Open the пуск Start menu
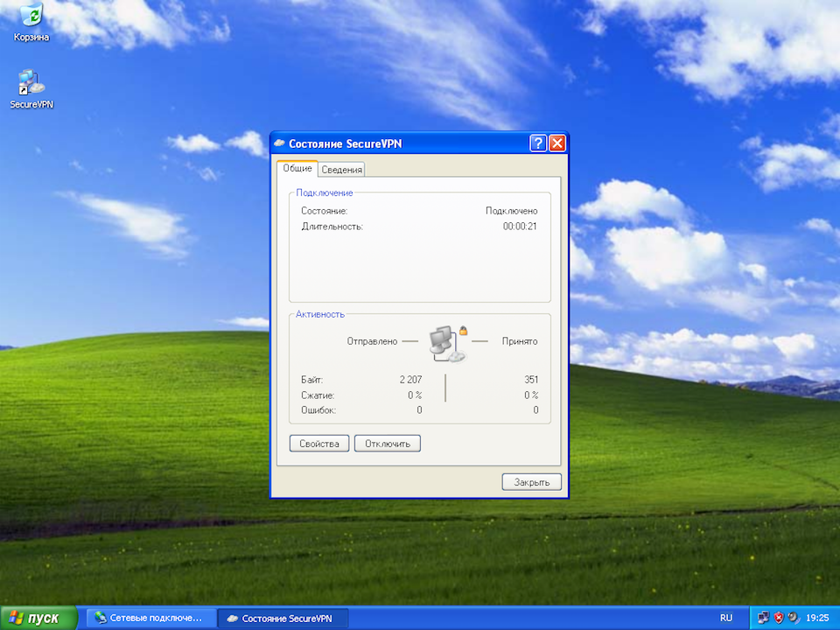 pyautogui.click(x=38, y=619)
